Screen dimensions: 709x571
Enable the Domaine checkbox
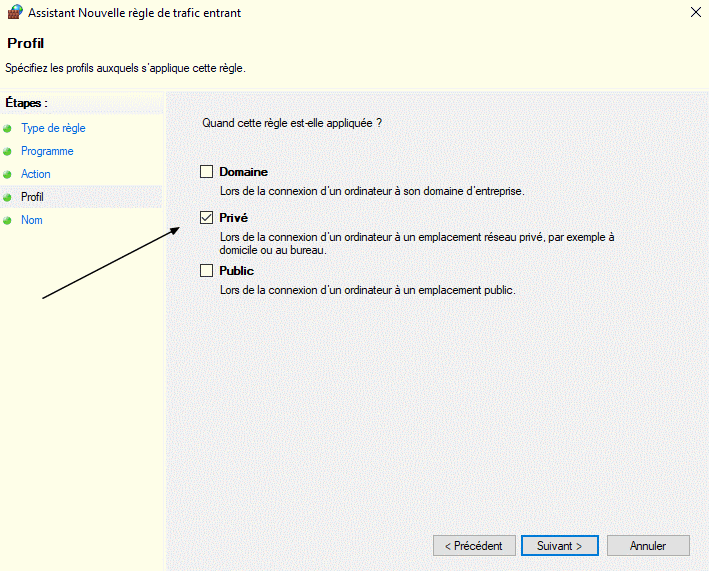(207, 172)
